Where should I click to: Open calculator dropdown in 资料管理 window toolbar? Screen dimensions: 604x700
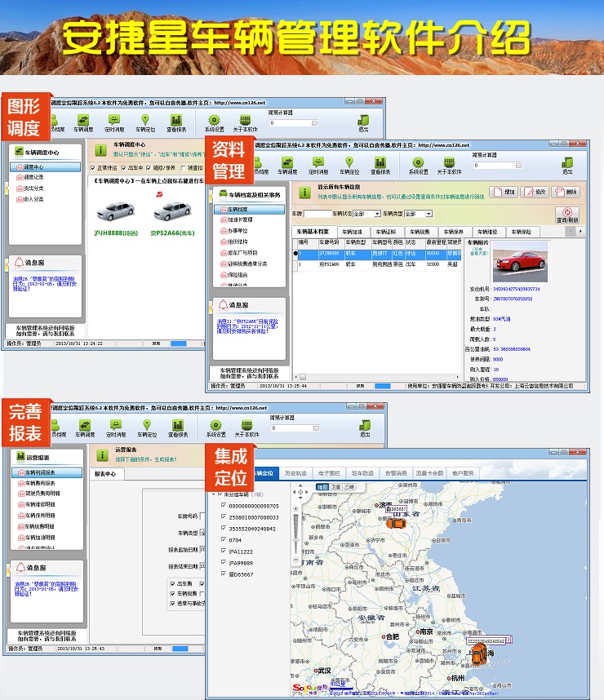click(x=518, y=166)
